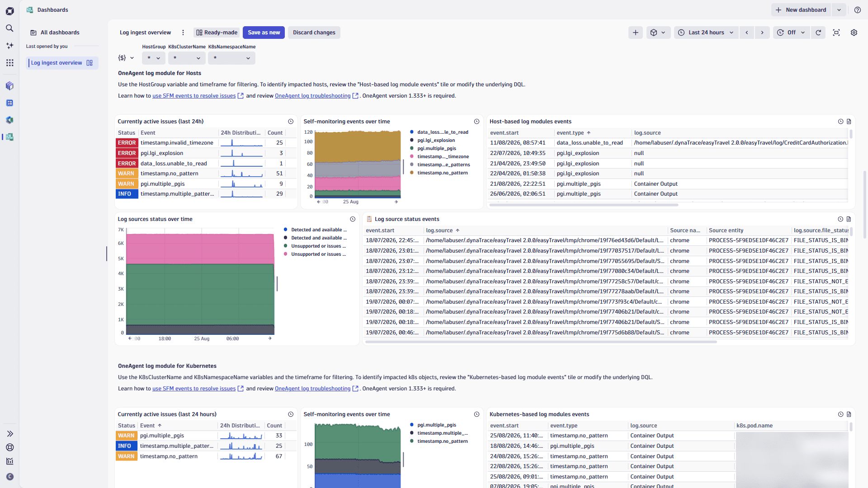868x488 pixels.
Task: Open use SFM events link in Hosts section
Action: pos(194,96)
